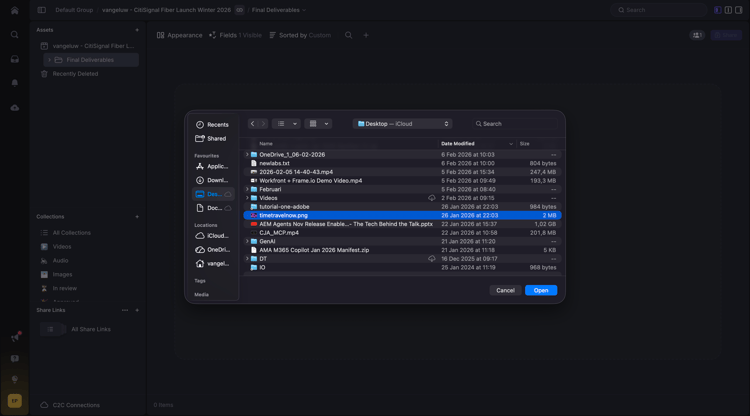The image size is (750, 416).
Task: Open the inbox icon in left rail
Action: pos(14,59)
